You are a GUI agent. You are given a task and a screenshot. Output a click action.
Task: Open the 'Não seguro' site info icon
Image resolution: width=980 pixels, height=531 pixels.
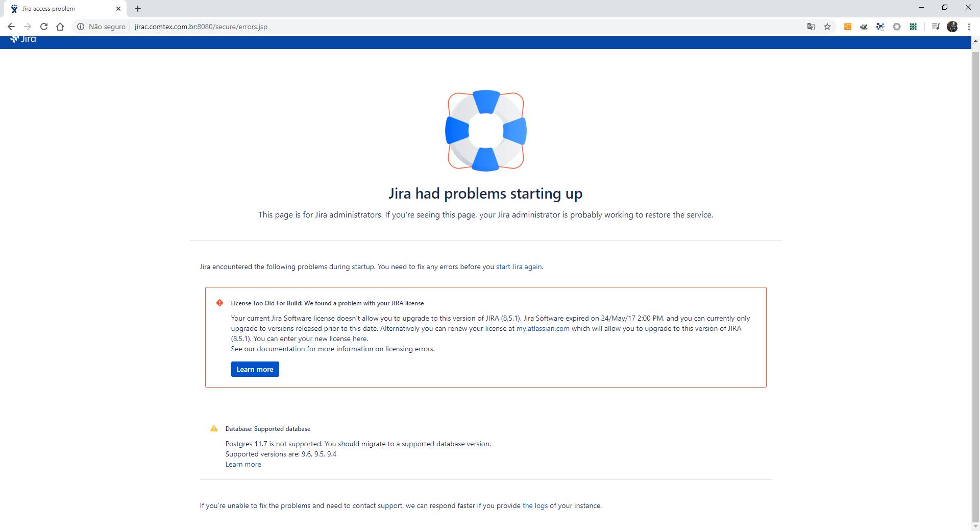[x=80, y=27]
